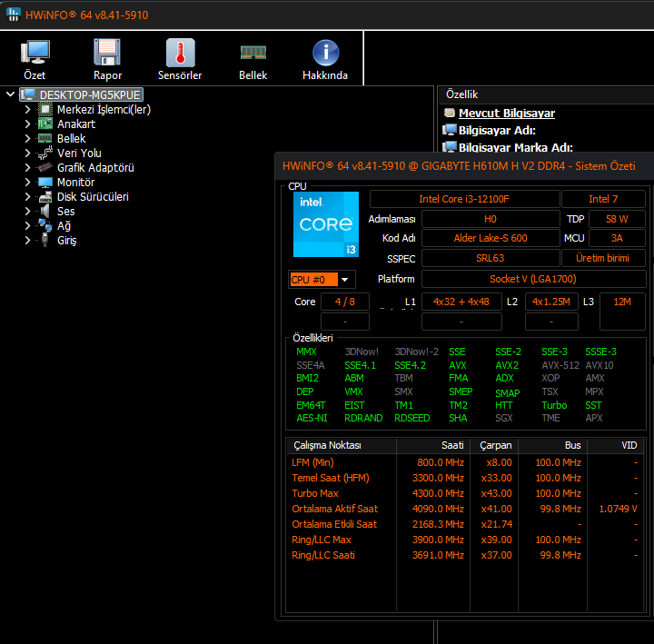Click the AVX-512 feature label

pyautogui.click(x=560, y=365)
